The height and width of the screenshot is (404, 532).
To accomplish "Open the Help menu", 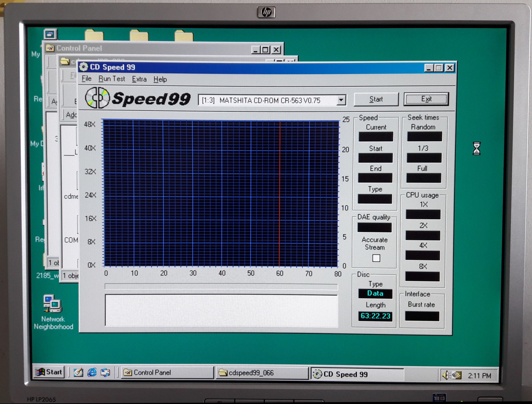I will point(160,79).
